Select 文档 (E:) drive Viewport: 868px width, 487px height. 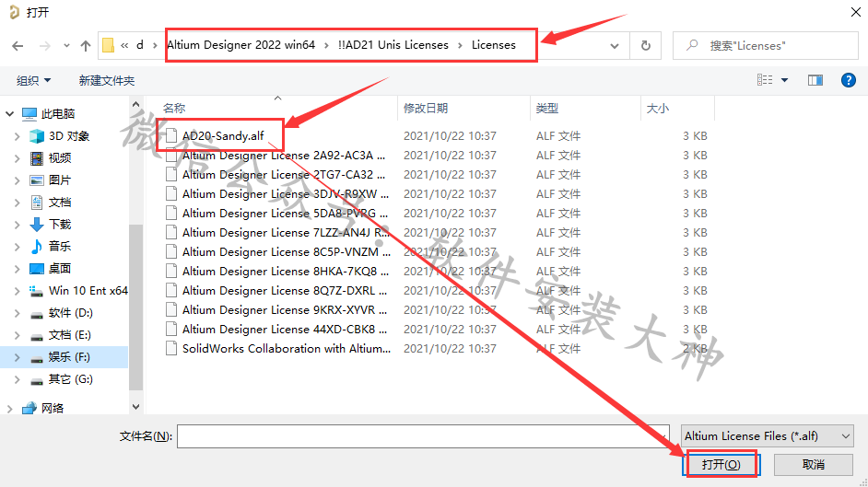tap(69, 335)
